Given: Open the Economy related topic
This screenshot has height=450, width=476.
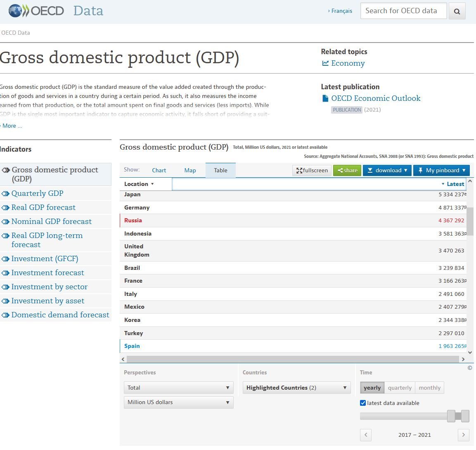Looking at the screenshot, I should coord(348,63).
